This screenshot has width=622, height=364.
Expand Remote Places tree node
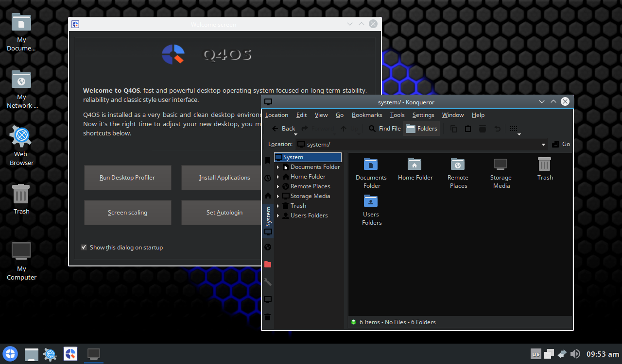click(278, 186)
